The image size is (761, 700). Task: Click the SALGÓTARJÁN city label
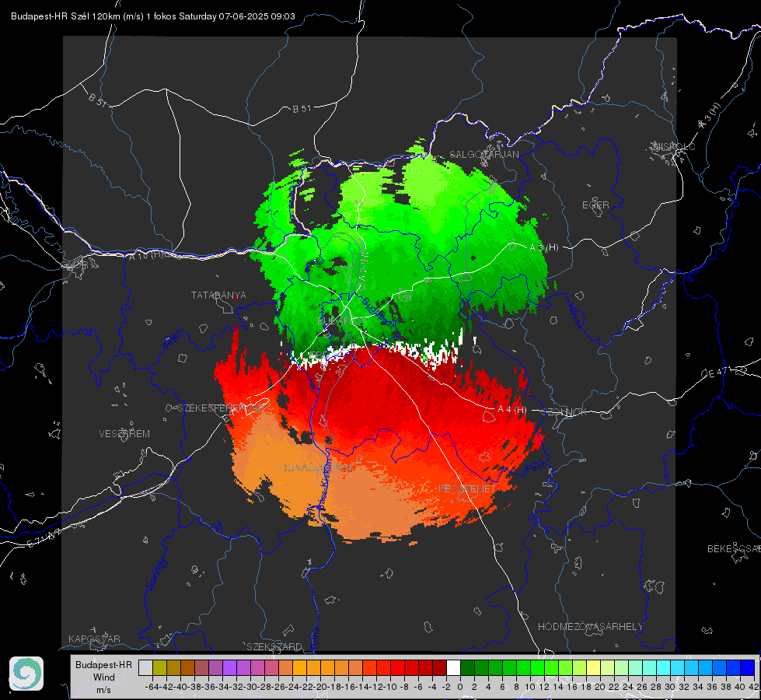[483, 155]
